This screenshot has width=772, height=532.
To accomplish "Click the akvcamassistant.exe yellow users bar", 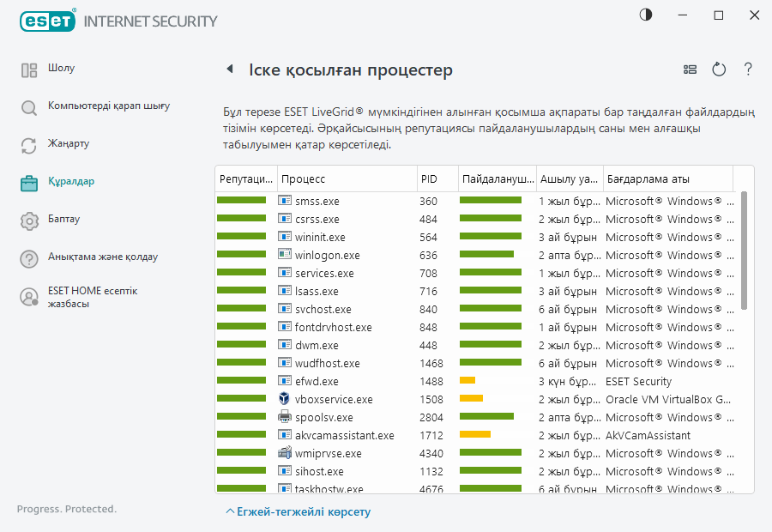I will pos(475,435).
